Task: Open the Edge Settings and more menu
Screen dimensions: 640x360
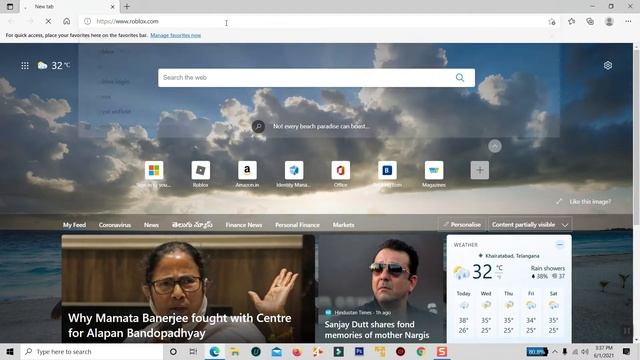Action: click(628, 21)
